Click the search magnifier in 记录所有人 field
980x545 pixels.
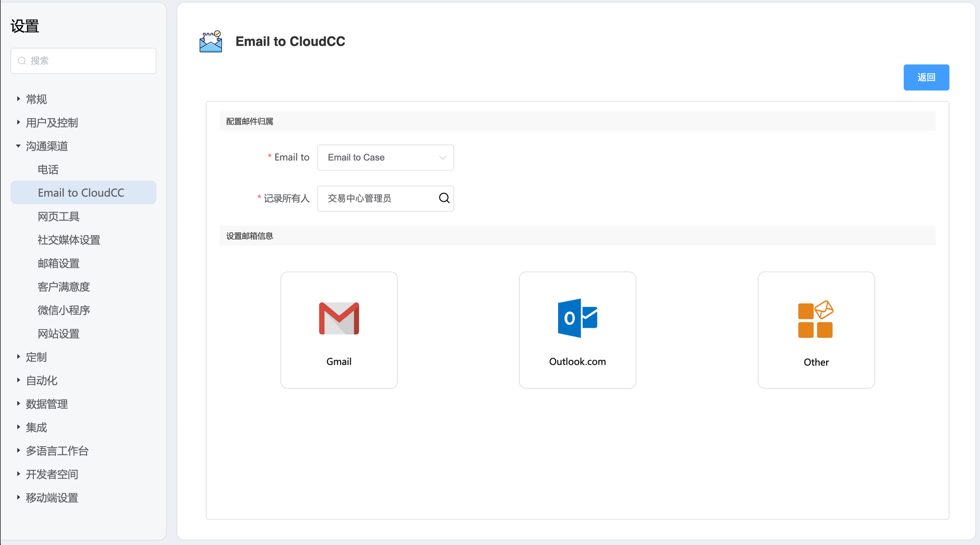(x=444, y=198)
